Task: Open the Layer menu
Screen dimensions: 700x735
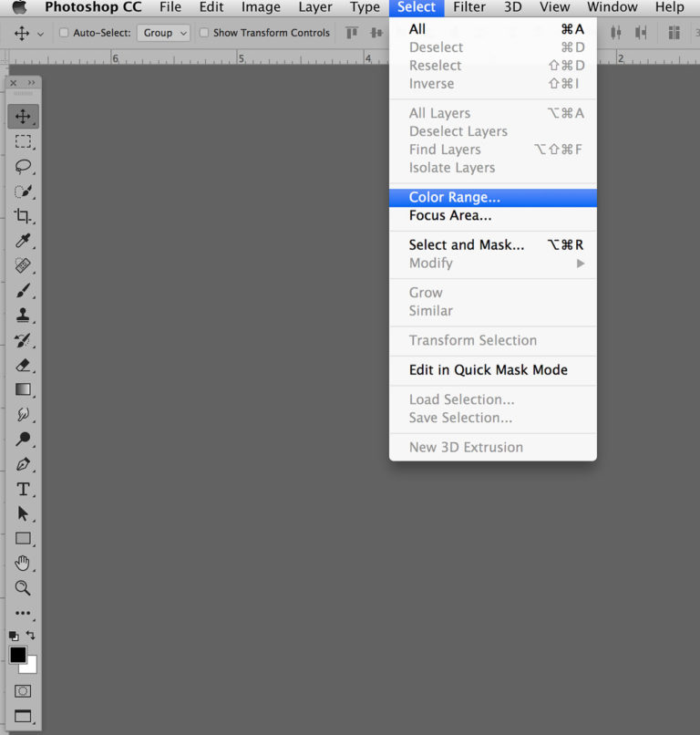Action: [315, 7]
